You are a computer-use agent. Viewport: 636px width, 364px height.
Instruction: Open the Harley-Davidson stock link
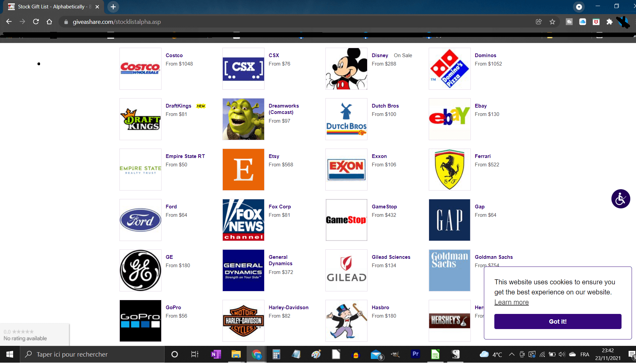pos(288,308)
